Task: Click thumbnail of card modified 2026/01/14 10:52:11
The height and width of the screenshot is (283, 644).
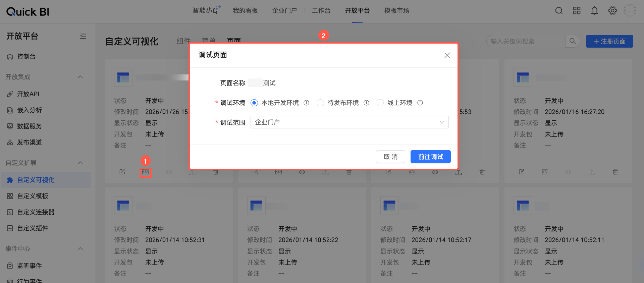Action: [x=523, y=205]
